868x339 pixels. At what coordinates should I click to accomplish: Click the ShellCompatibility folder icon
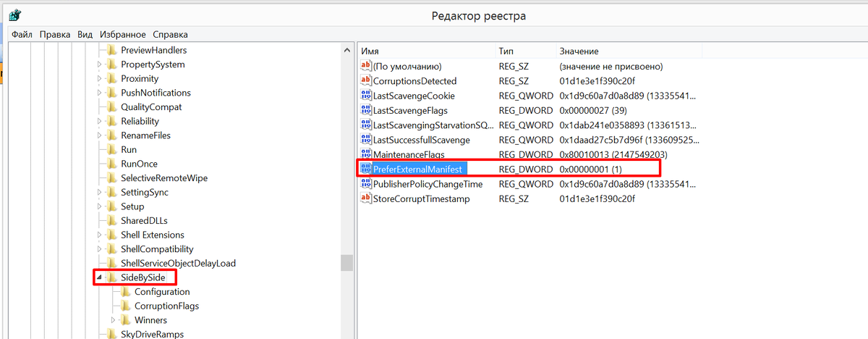(x=112, y=249)
